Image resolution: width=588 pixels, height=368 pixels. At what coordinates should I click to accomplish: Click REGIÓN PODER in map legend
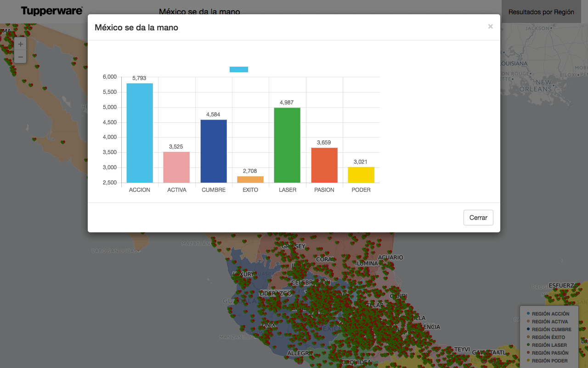[x=550, y=361]
